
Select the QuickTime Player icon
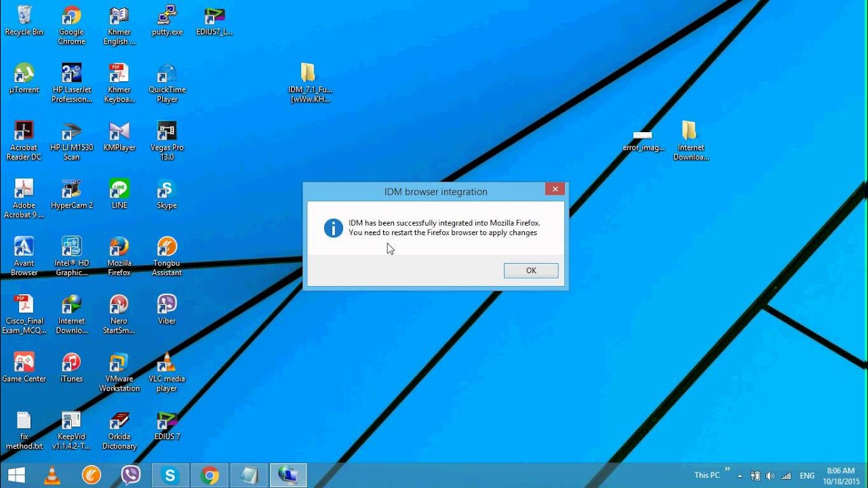tap(167, 83)
